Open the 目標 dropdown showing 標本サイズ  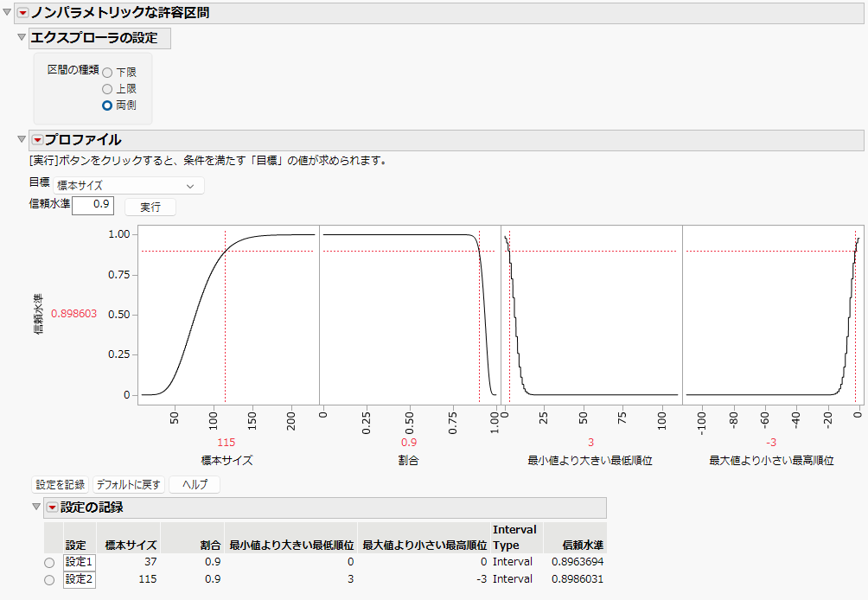click(x=129, y=186)
